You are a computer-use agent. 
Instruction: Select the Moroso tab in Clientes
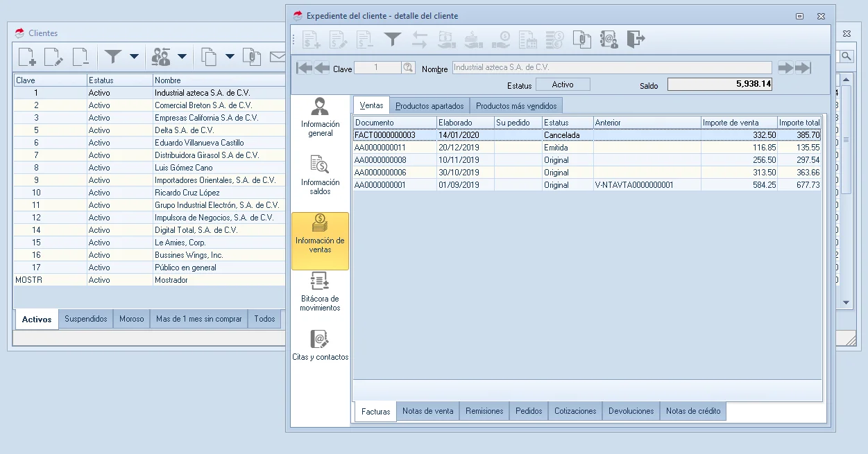[132, 319]
